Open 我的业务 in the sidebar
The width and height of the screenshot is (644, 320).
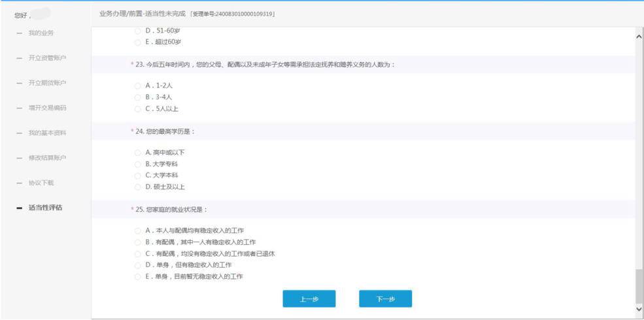click(x=41, y=33)
